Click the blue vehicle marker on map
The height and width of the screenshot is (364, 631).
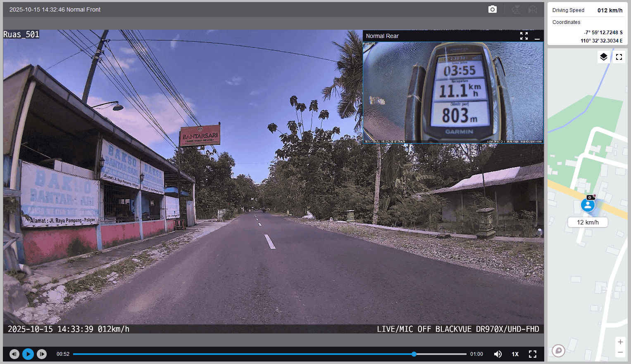(x=588, y=205)
